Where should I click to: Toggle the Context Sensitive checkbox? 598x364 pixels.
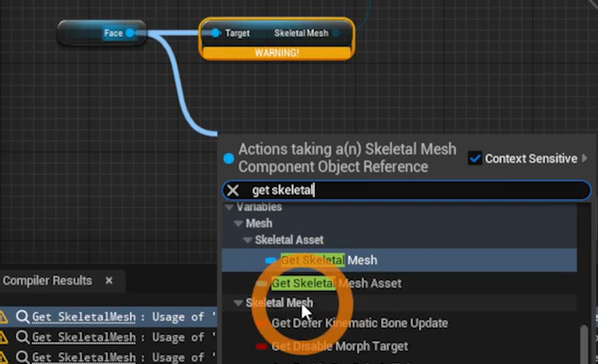475,158
